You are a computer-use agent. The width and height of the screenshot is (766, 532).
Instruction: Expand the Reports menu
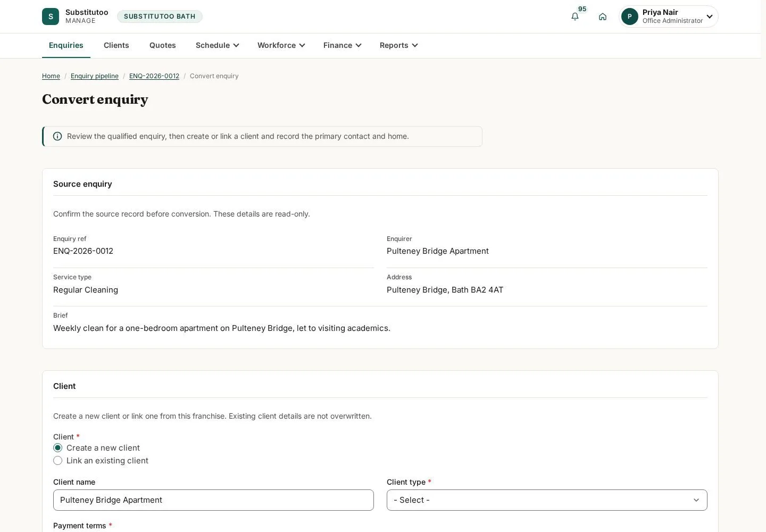(399, 45)
